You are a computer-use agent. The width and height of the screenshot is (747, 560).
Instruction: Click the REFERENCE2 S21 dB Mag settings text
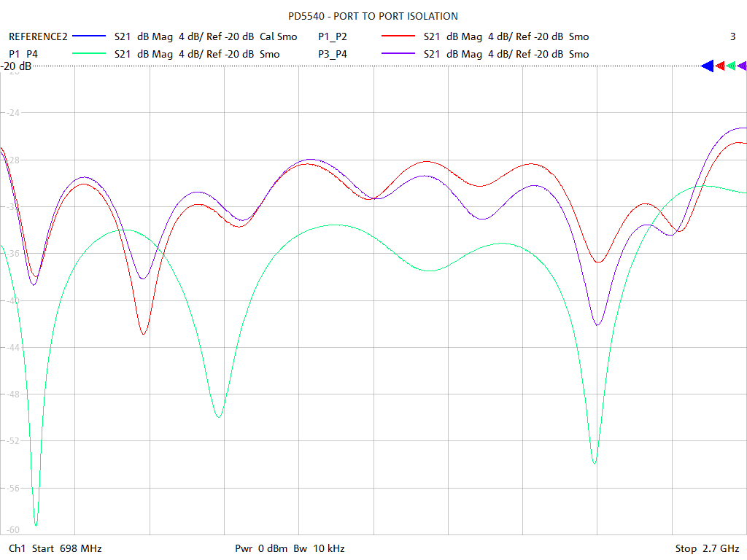click(x=206, y=36)
